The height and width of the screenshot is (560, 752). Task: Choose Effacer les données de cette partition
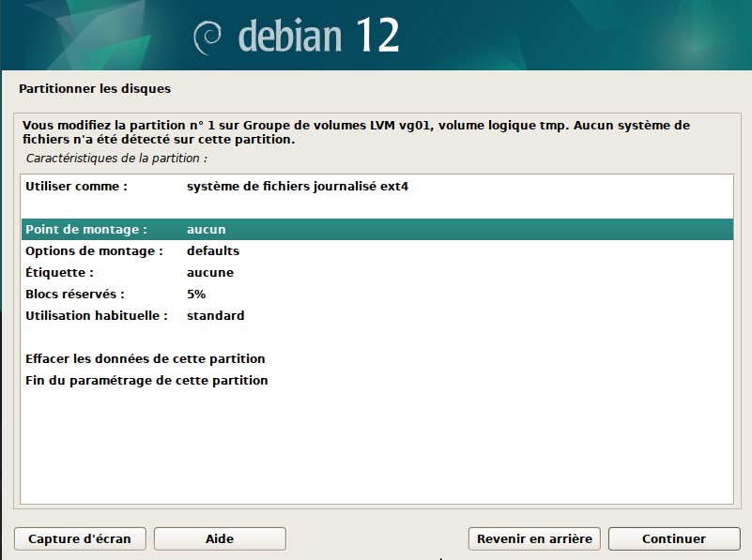(377, 359)
